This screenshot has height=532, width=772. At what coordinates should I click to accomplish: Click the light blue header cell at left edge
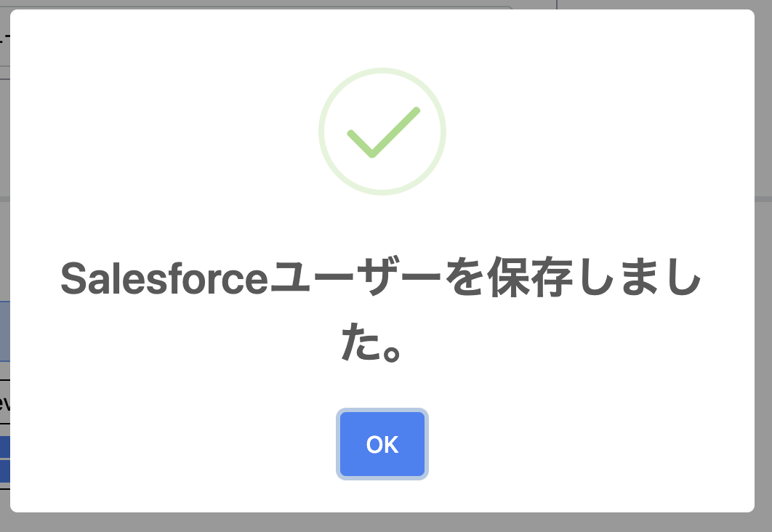tap(4, 331)
